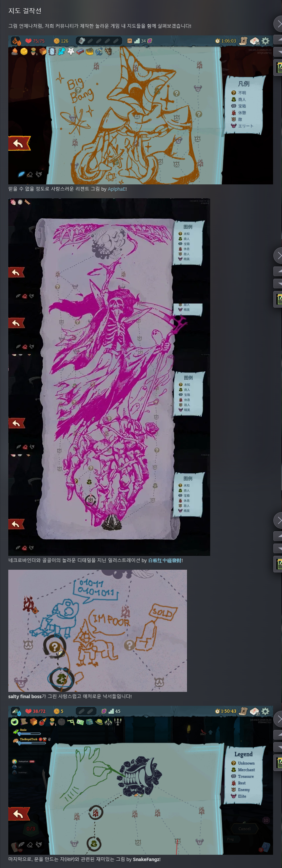Toggle Ozzie's green ready checkmark
The image size is (282, 868).
[16, 732]
